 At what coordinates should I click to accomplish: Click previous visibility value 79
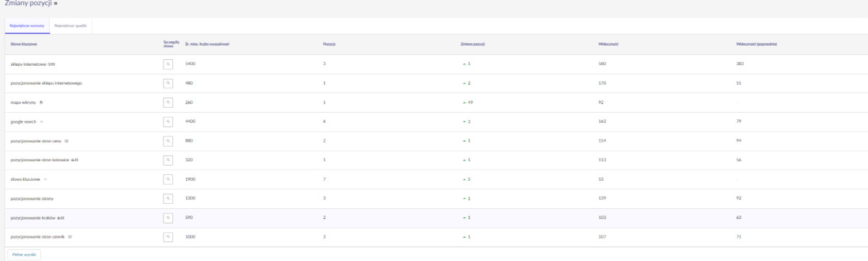[x=739, y=121]
